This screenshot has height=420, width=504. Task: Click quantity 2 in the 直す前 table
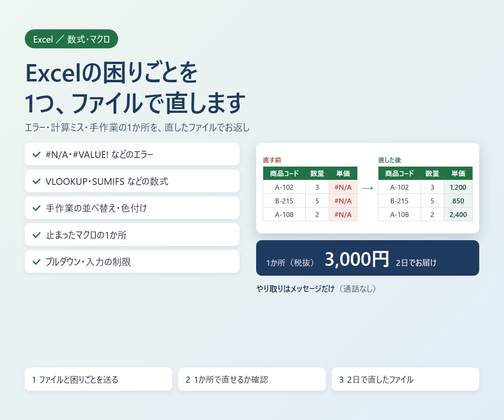317,215
